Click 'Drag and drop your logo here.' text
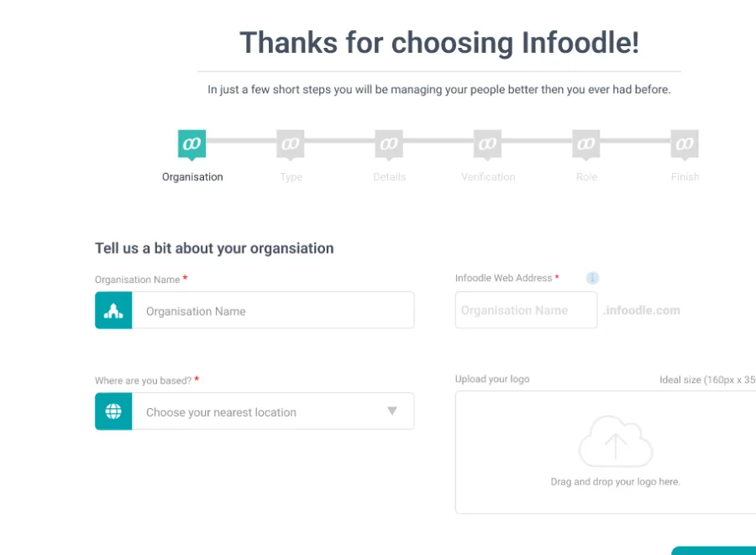This screenshot has width=756, height=555. [x=615, y=482]
